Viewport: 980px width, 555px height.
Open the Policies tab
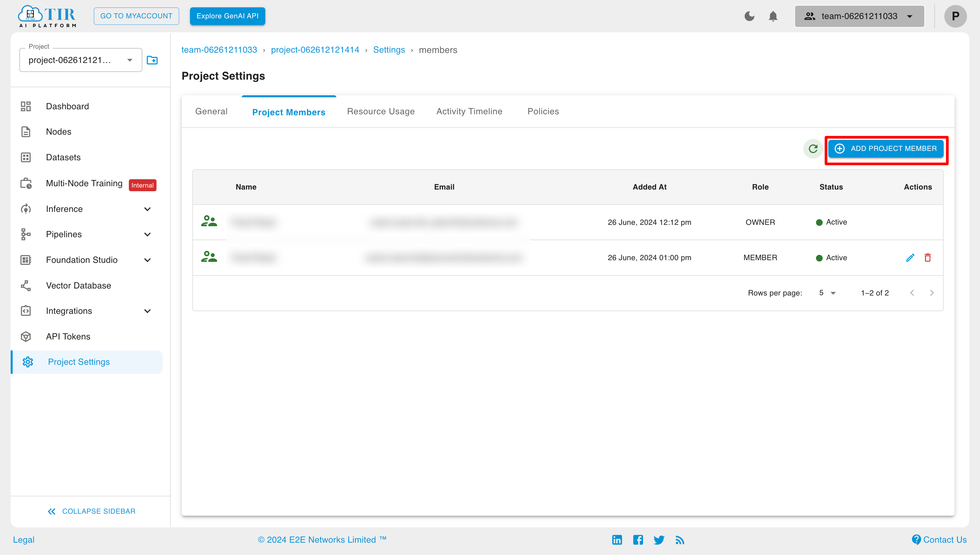[543, 111]
